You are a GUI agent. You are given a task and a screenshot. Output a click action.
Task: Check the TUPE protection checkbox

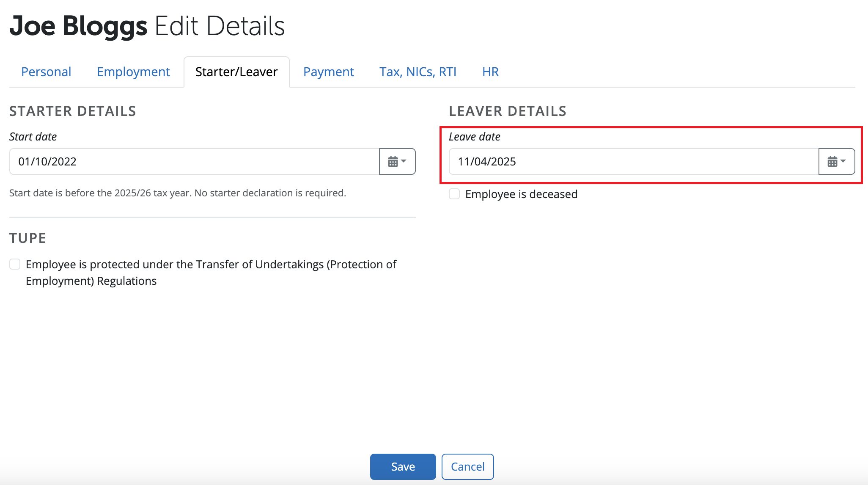tap(15, 264)
